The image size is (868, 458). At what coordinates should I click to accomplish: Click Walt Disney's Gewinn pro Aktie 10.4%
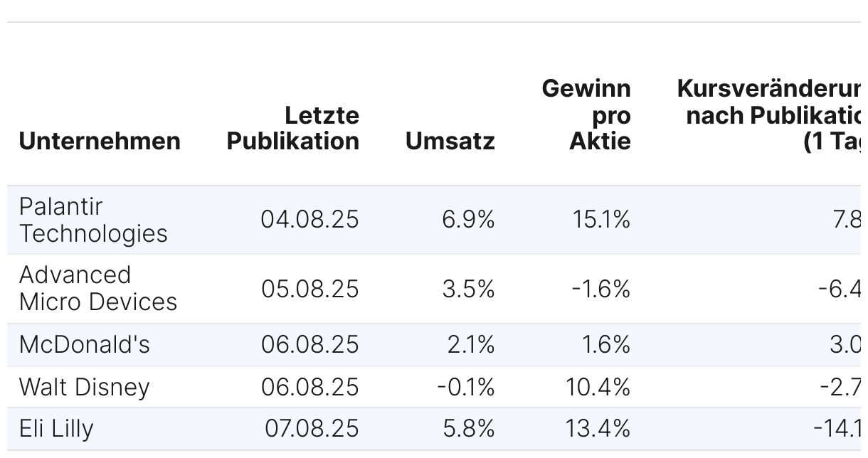tap(598, 387)
